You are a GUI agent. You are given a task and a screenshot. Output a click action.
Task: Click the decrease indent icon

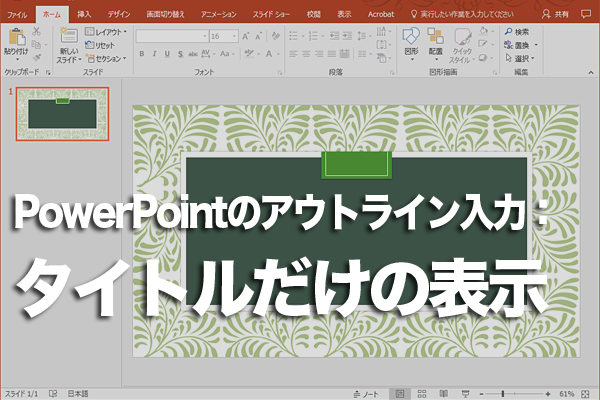334,36
